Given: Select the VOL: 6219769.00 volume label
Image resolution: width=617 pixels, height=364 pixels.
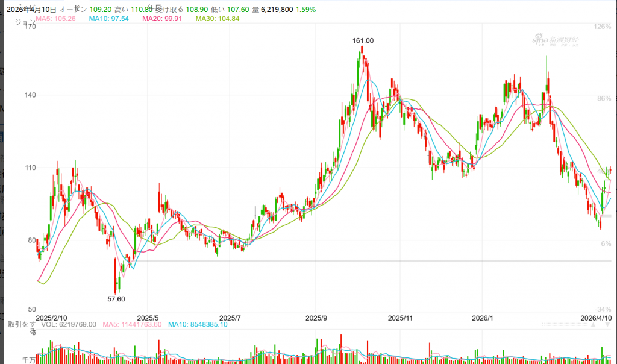Looking at the screenshot, I should (67, 324).
